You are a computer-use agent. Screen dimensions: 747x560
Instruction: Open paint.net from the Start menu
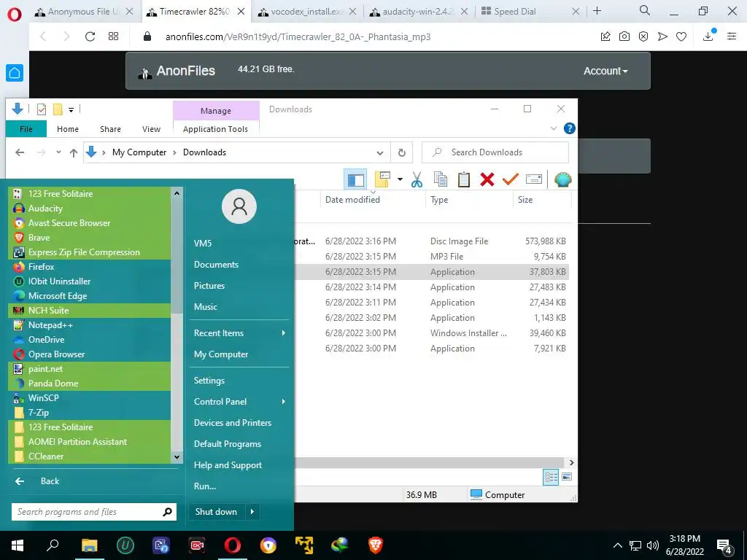click(90, 368)
